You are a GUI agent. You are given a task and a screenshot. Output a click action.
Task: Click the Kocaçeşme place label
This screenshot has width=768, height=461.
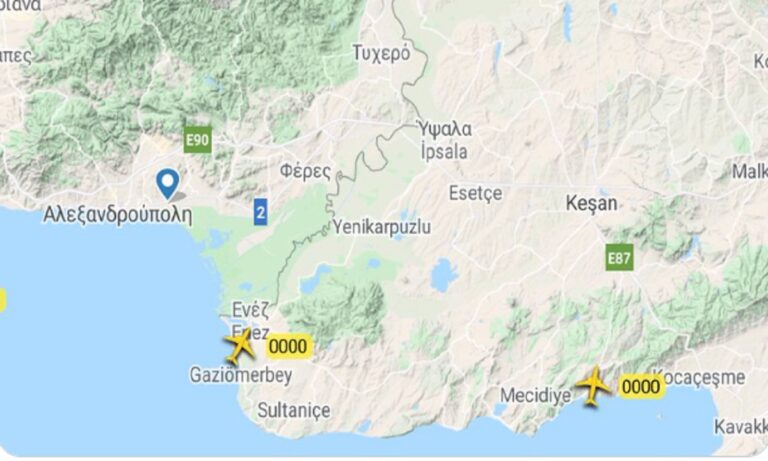click(700, 377)
